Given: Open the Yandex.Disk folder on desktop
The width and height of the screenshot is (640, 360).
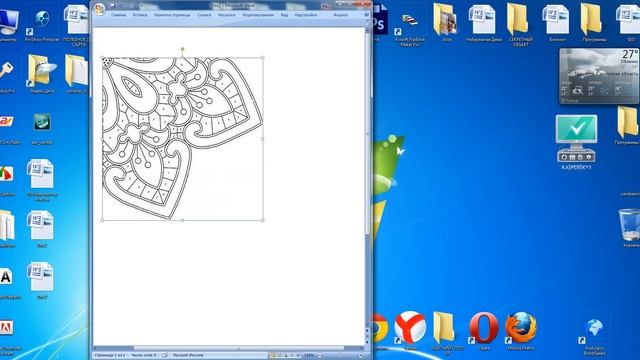Looking at the screenshot, I should pyautogui.click(x=42, y=73).
